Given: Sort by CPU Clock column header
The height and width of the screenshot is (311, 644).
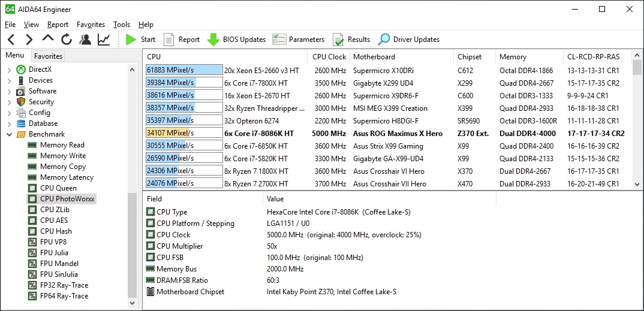Looking at the screenshot, I should [329, 57].
